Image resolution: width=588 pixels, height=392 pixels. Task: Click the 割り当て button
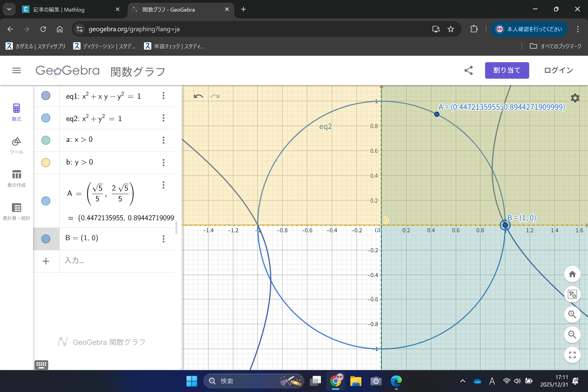(x=507, y=70)
